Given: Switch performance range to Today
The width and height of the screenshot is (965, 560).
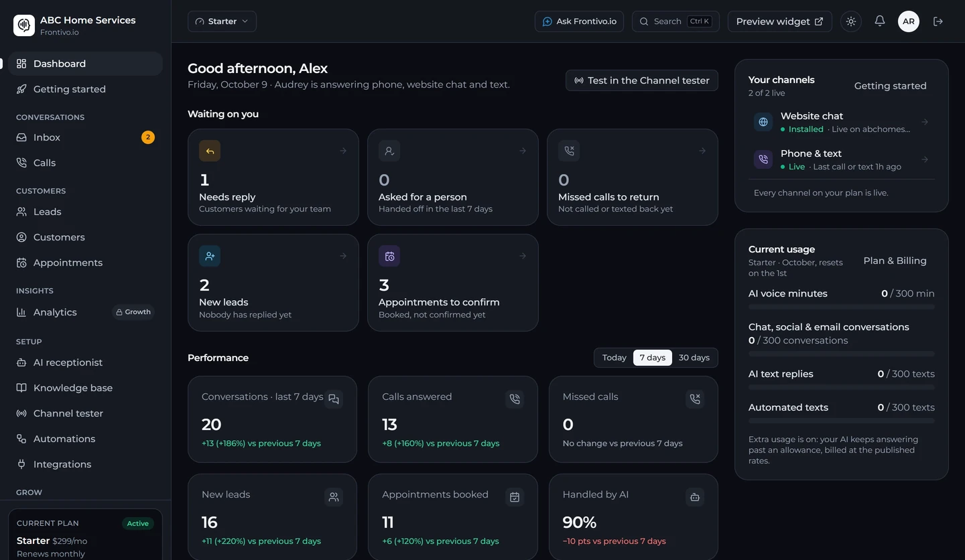Looking at the screenshot, I should pyautogui.click(x=614, y=358).
